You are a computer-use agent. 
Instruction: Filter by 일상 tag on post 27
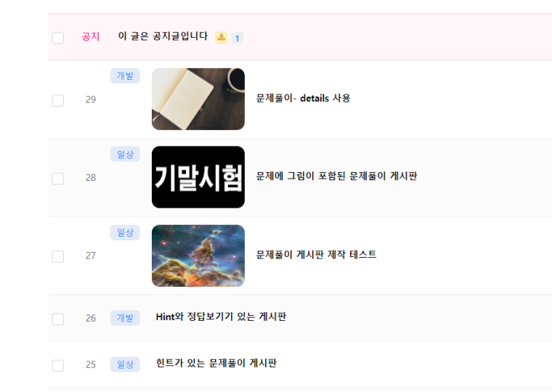(x=125, y=232)
